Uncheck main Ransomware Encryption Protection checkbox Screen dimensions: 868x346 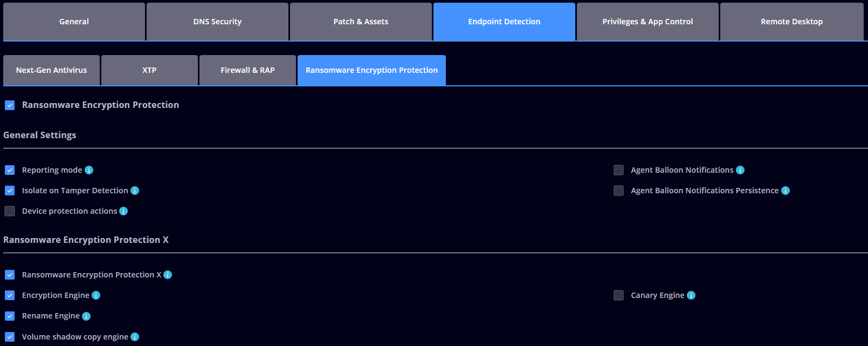pos(10,105)
